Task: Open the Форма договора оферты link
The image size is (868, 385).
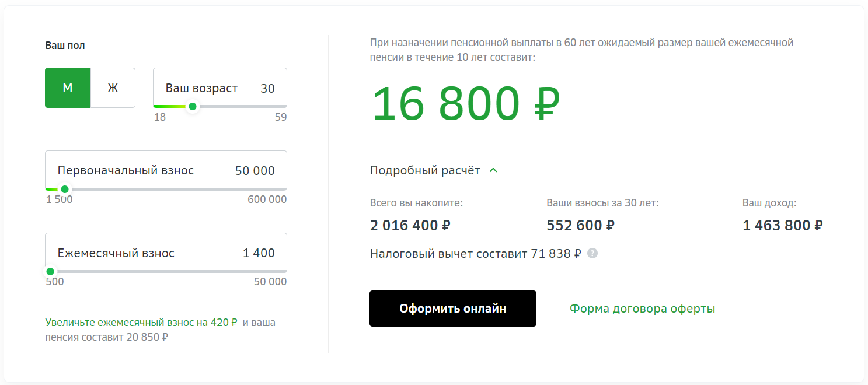Action: [x=642, y=308]
